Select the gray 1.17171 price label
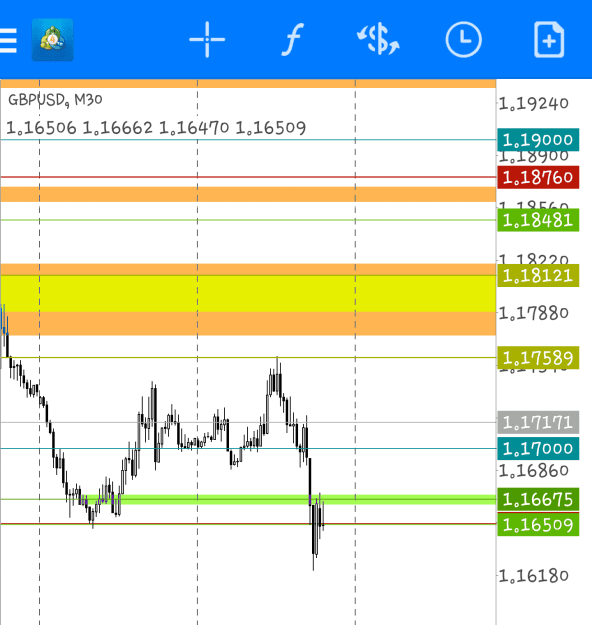 point(538,422)
